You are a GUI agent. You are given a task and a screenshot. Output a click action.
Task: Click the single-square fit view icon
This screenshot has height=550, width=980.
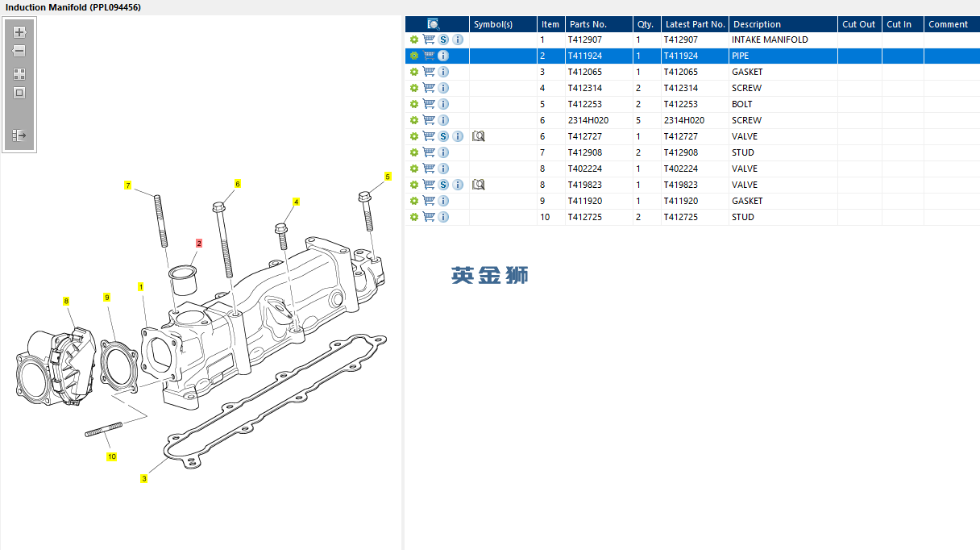(19, 93)
